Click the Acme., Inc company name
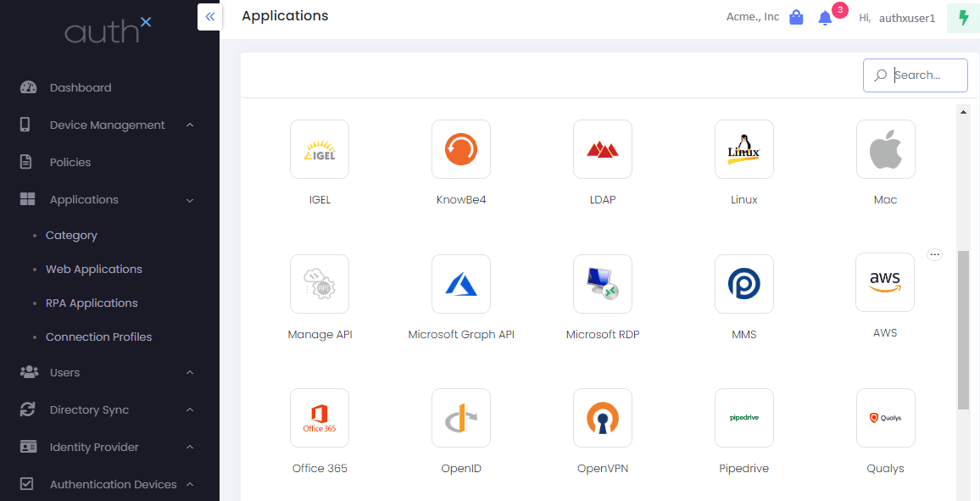Viewport: 980px width, 501px height. point(753,17)
